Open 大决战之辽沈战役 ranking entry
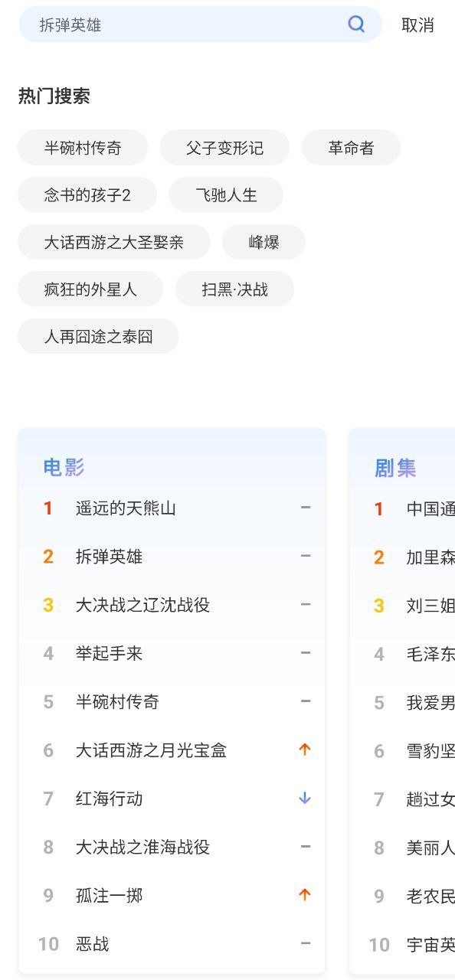This screenshot has width=455, height=980. 142,605
